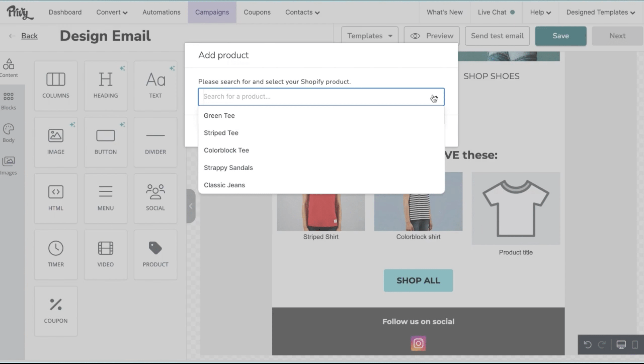
Task: Click the Instagram icon in footer
Action: tap(418, 343)
